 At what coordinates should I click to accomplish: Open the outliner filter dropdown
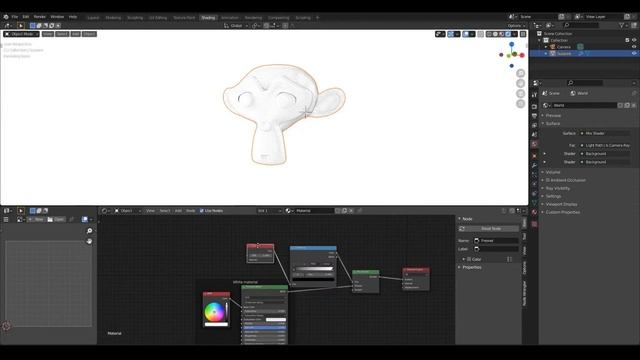tap(623, 25)
